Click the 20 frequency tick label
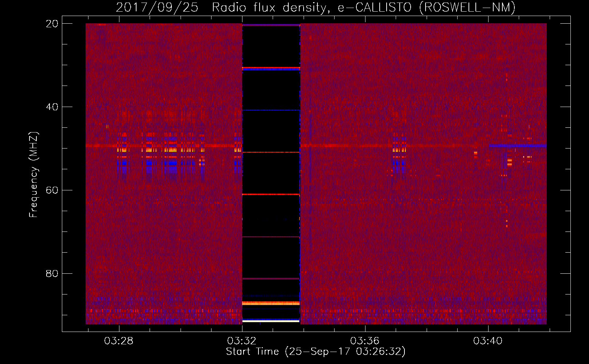The image size is (589, 364). click(x=52, y=24)
